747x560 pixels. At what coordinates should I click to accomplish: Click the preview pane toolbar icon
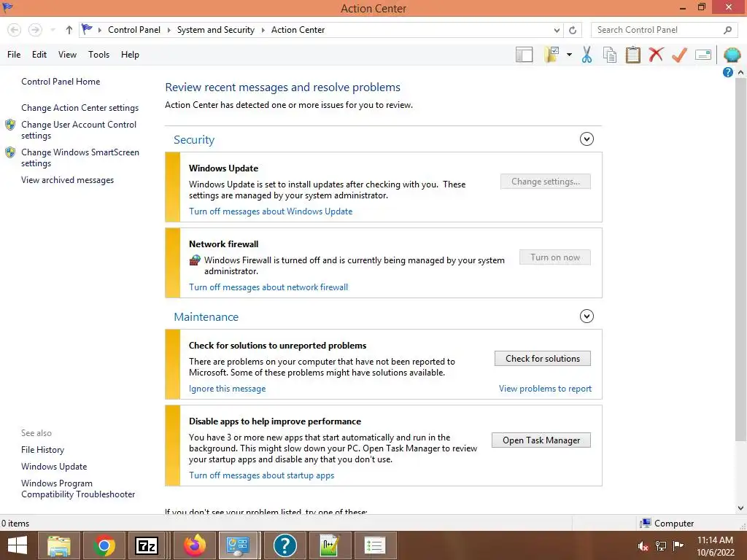pyautogui.click(x=524, y=55)
